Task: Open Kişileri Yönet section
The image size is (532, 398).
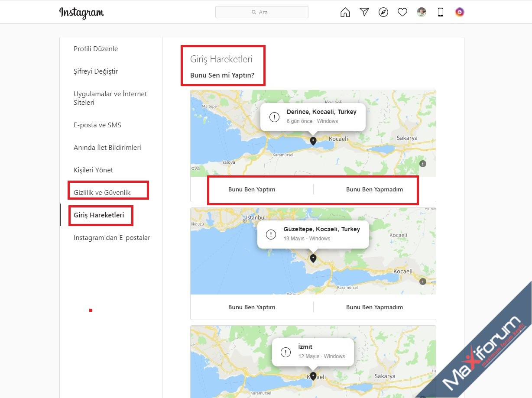Action: [94, 170]
